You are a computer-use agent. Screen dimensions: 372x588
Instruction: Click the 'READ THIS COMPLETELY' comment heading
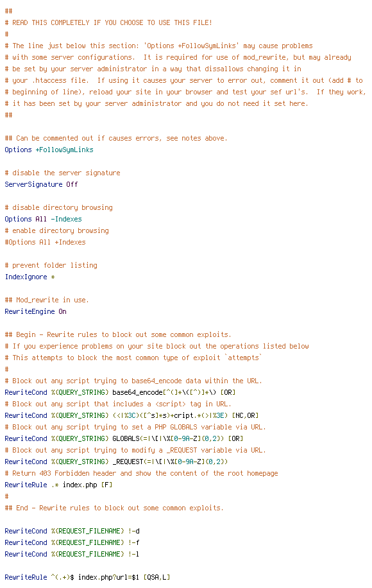pos(108,22)
